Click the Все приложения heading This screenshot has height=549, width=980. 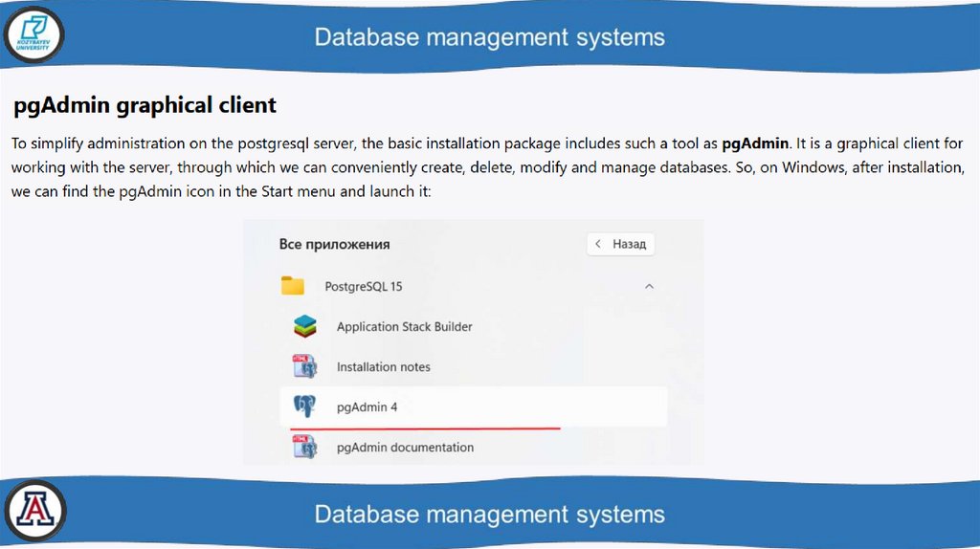pos(334,244)
